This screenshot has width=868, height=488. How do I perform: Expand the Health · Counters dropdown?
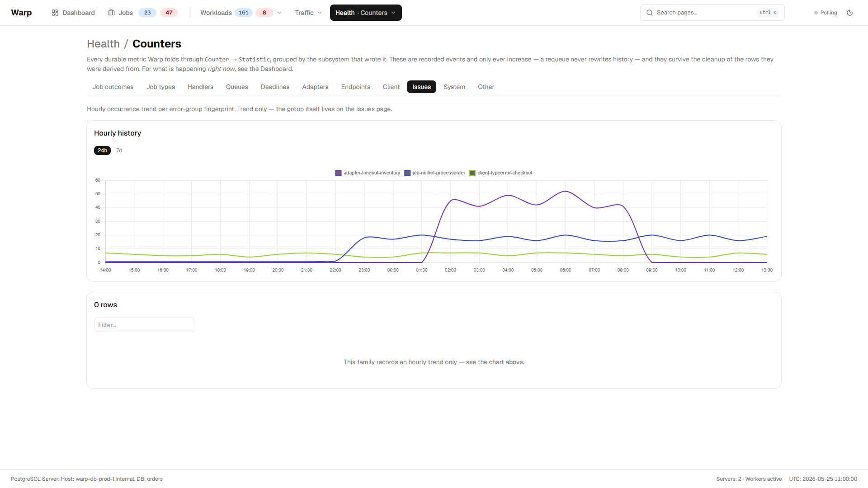pyautogui.click(x=366, y=13)
